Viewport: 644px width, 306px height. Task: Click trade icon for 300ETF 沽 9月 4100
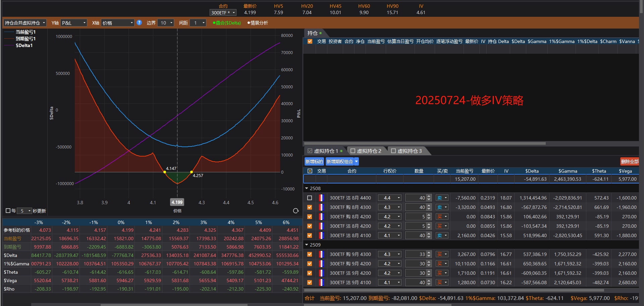321,283
